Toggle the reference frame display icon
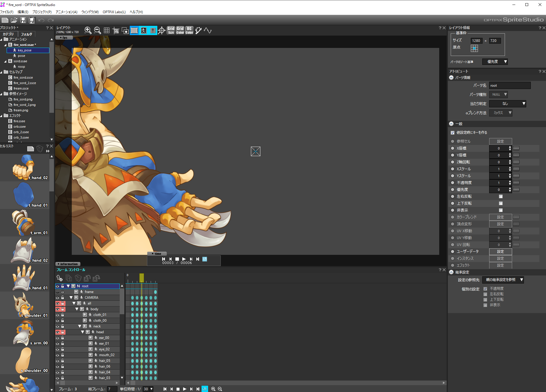The width and height of the screenshot is (546, 392). tap(134, 30)
